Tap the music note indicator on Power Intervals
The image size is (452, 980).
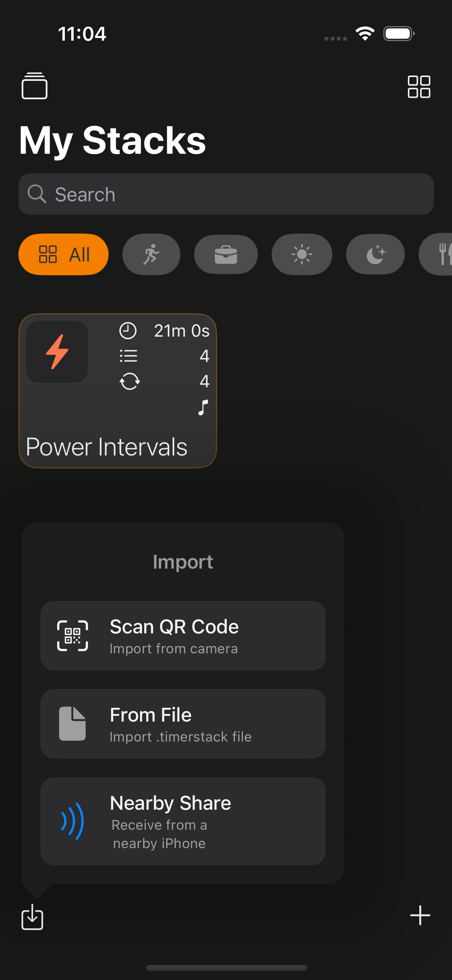pos(203,407)
